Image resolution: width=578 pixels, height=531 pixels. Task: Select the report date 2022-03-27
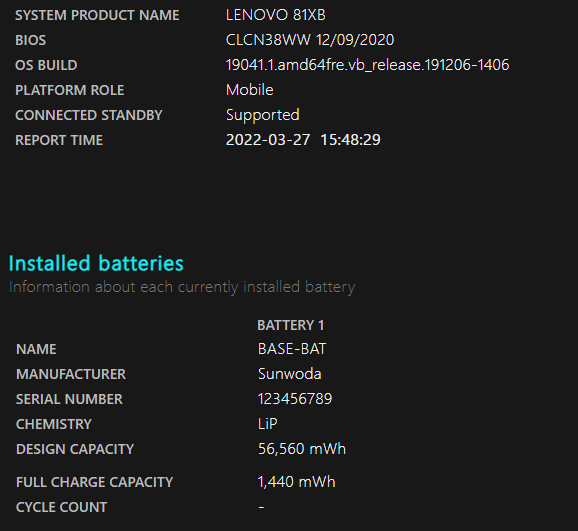click(x=268, y=140)
